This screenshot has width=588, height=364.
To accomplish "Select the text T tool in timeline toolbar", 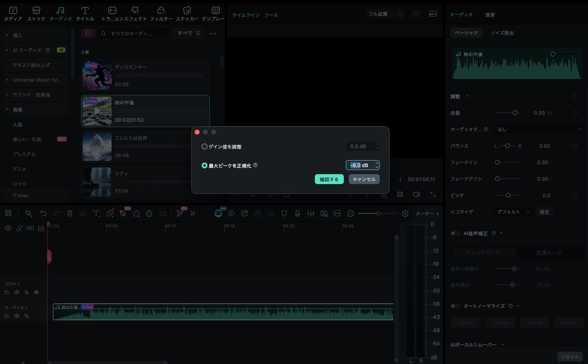I will [96, 213].
